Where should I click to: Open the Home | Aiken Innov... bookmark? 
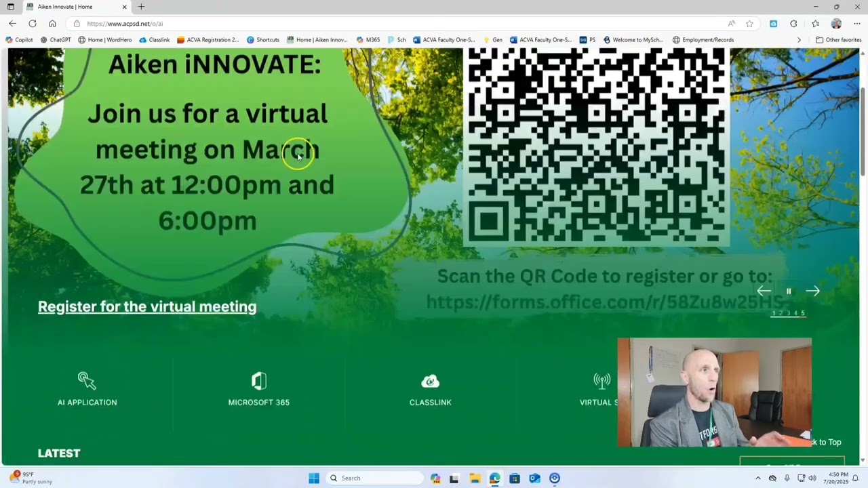pos(317,40)
